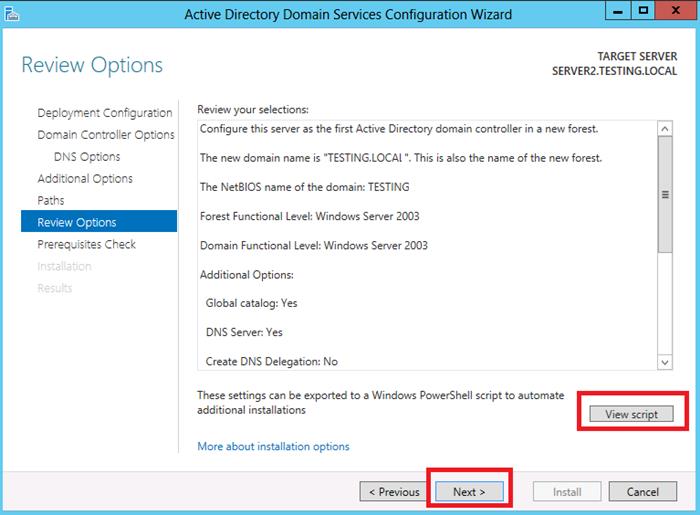Image resolution: width=700 pixels, height=515 pixels.
Task: Click scroll up arrow in selections box
Action: (x=665, y=129)
